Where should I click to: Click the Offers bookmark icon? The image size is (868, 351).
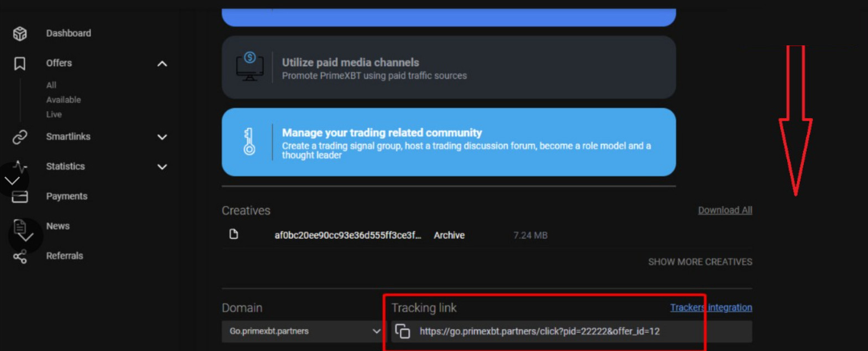(x=20, y=64)
